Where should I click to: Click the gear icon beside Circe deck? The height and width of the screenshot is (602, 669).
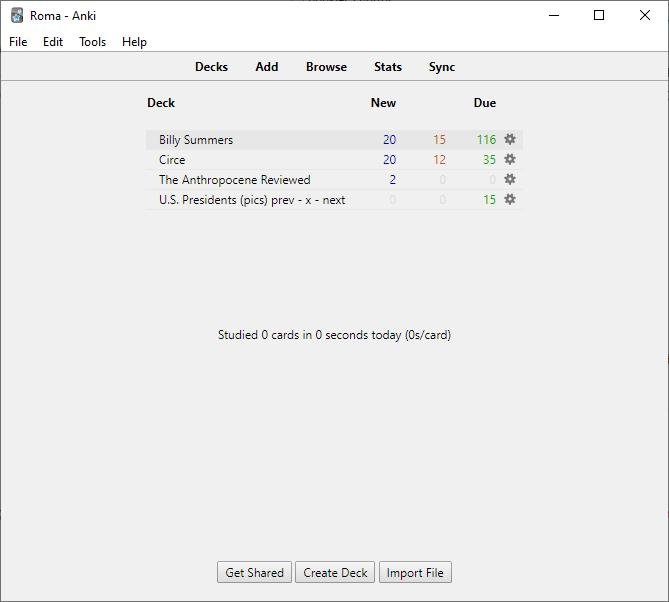tap(509, 160)
